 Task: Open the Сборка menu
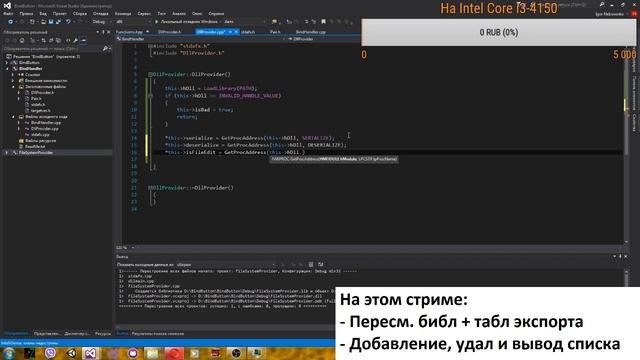(80, 13)
